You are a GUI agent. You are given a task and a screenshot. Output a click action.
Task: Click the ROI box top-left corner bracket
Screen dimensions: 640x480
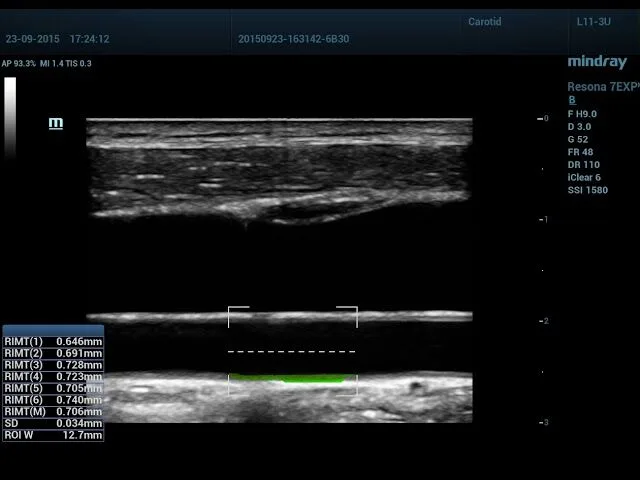[238, 317]
